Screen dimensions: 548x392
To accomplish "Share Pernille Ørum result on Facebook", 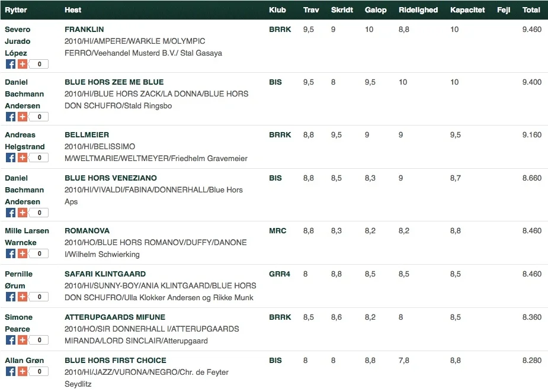I will tap(11, 297).
